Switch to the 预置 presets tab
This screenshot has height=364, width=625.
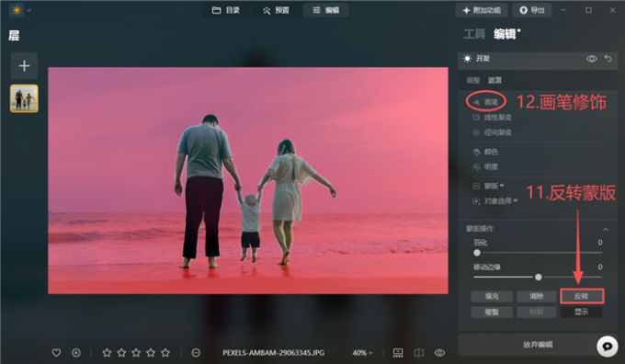(276, 10)
